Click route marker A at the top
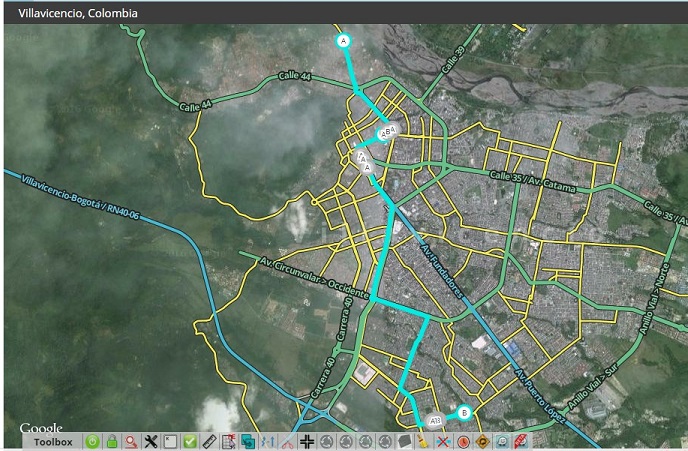Image resolution: width=688 pixels, height=451 pixels. (343, 41)
